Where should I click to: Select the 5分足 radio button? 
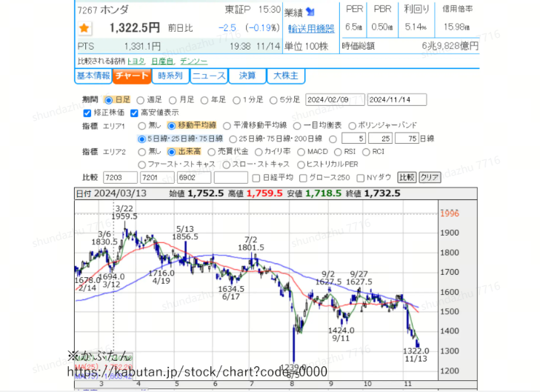(x=273, y=100)
